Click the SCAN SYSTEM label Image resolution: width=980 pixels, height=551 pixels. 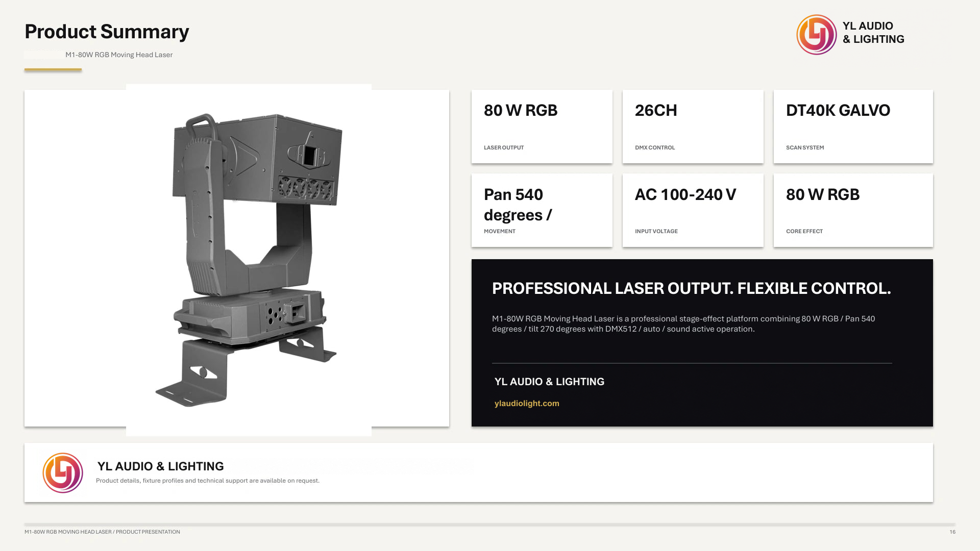pyautogui.click(x=805, y=147)
